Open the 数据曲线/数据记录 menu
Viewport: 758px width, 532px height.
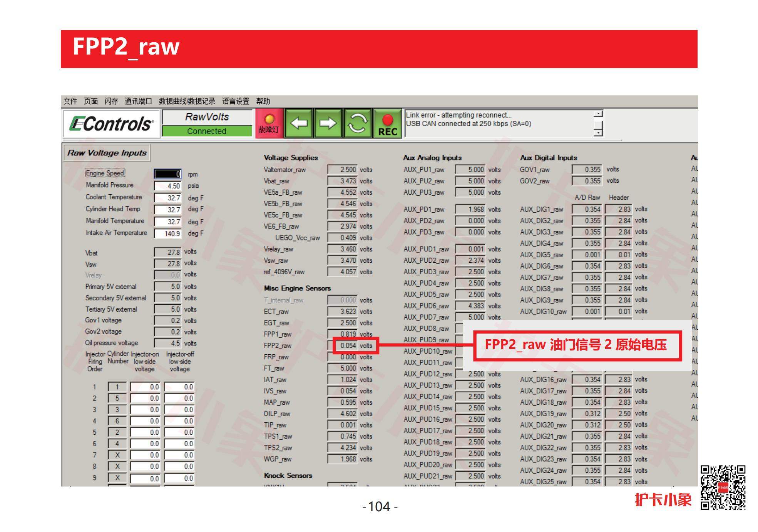(187, 101)
